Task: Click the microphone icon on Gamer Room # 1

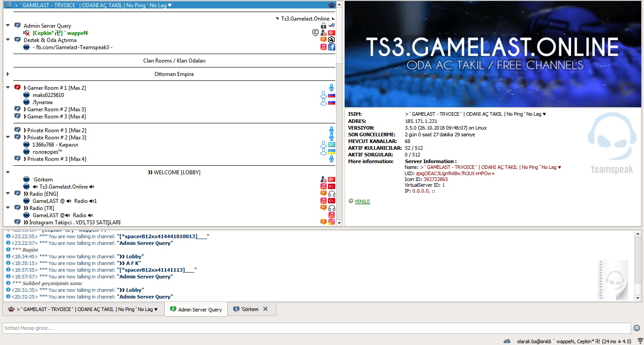Action: 332,88
